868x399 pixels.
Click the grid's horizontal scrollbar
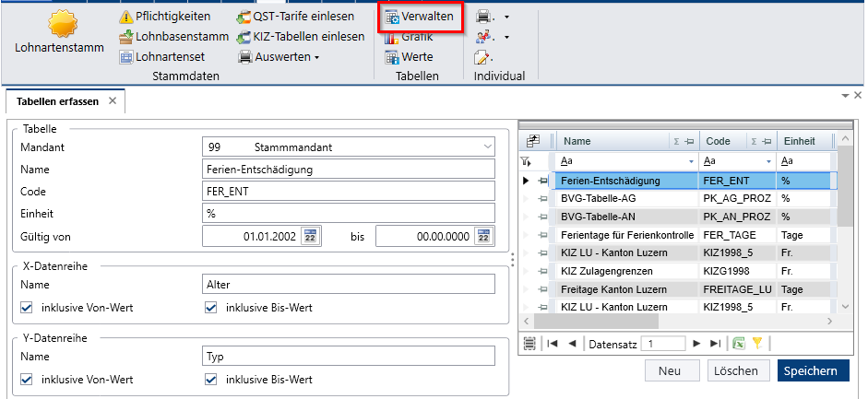(x=596, y=321)
